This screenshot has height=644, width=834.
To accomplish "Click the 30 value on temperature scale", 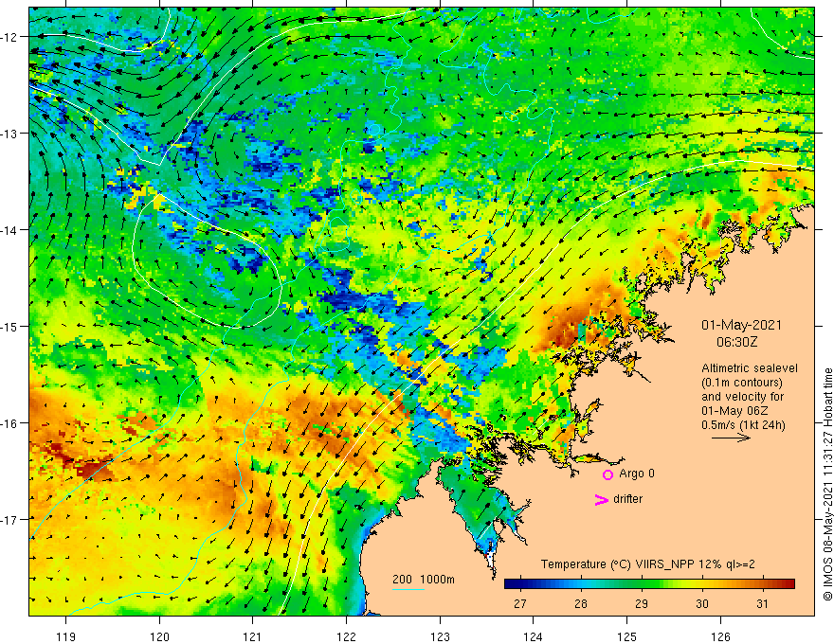I will [x=701, y=603].
